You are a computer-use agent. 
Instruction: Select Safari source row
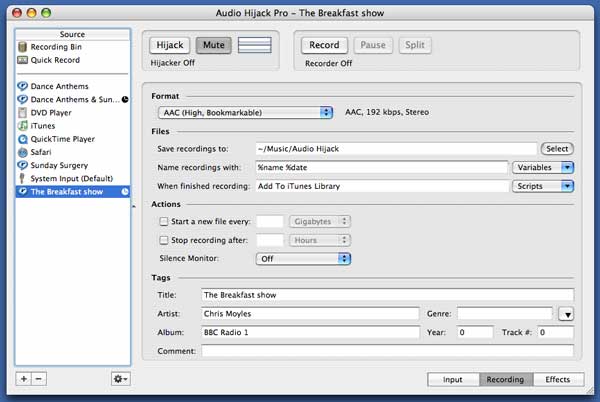coord(73,152)
